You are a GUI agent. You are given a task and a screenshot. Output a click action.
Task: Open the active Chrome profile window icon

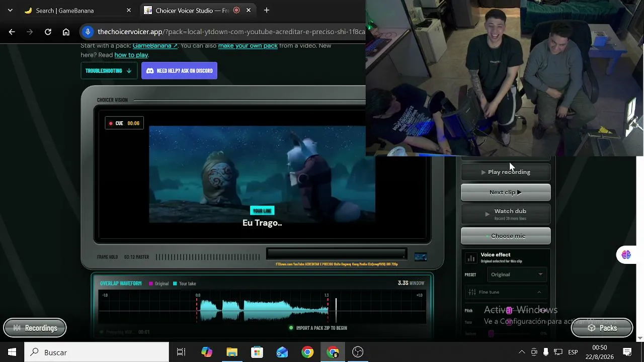point(333,352)
